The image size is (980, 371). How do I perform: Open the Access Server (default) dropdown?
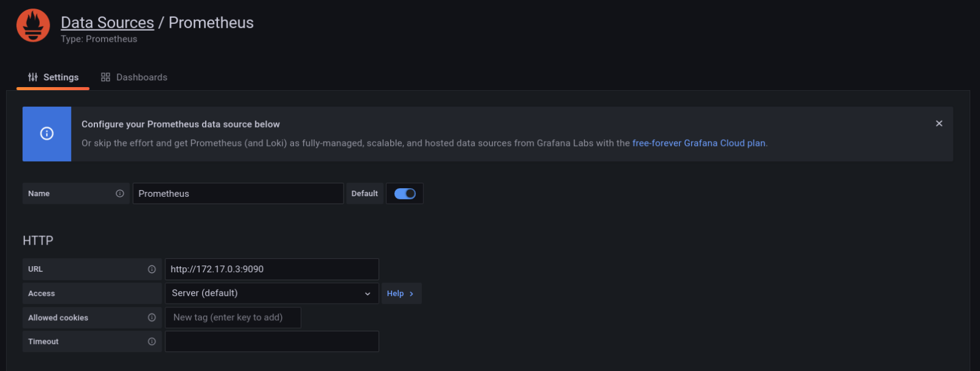(x=272, y=293)
